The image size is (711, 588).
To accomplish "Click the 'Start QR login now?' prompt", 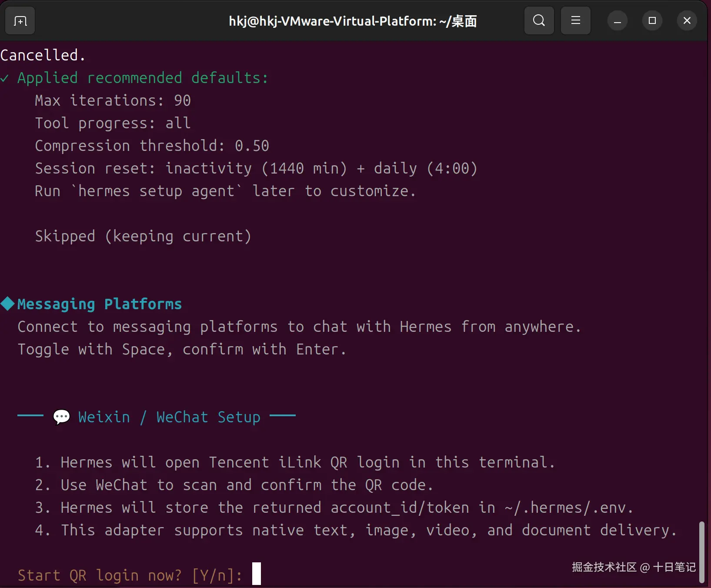I will 130,575.
